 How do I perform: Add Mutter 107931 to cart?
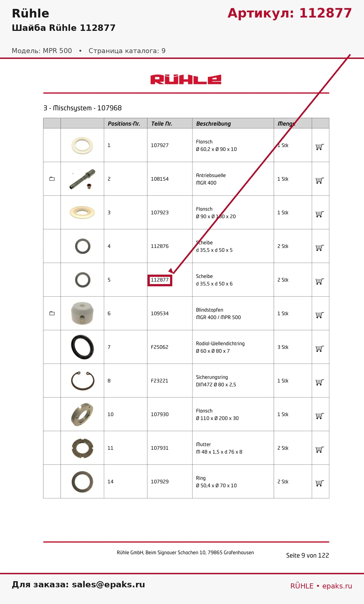point(320,449)
